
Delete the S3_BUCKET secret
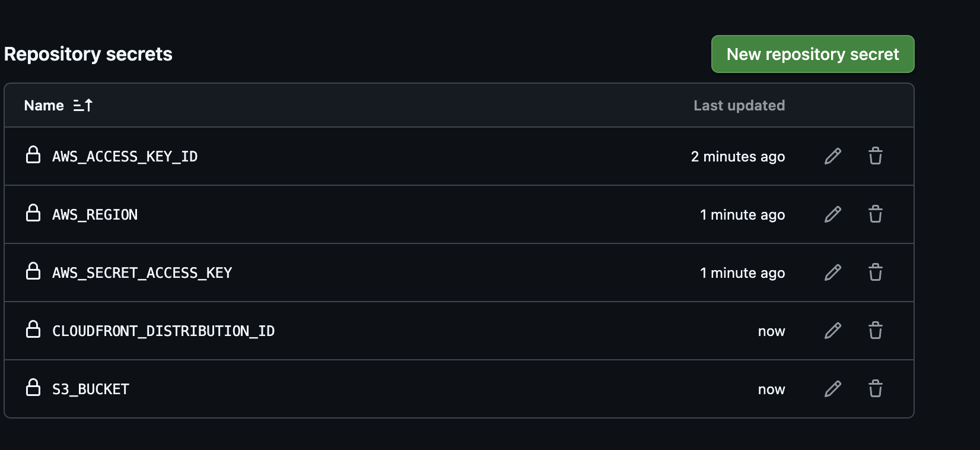tap(875, 389)
